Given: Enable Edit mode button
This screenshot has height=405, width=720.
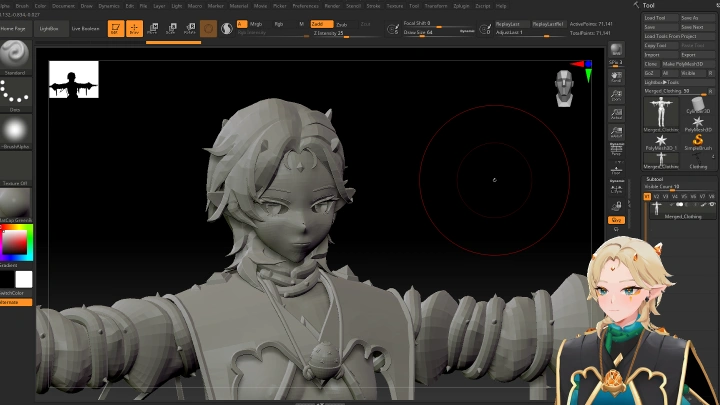Looking at the screenshot, I should pyautogui.click(x=116, y=28).
